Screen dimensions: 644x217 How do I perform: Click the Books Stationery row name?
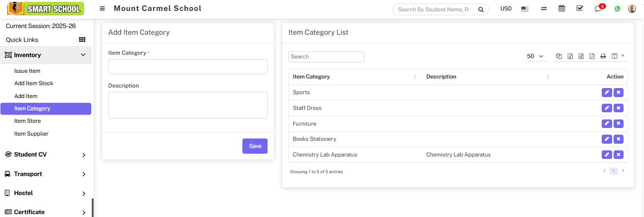(315, 139)
